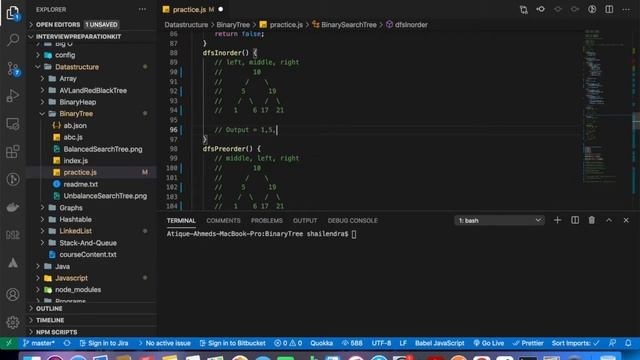Switch to the PROBLEMS panel tab

tap(267, 220)
